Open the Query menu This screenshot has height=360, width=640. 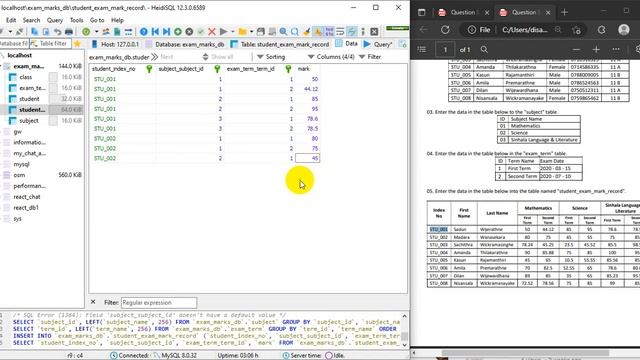[55, 20]
